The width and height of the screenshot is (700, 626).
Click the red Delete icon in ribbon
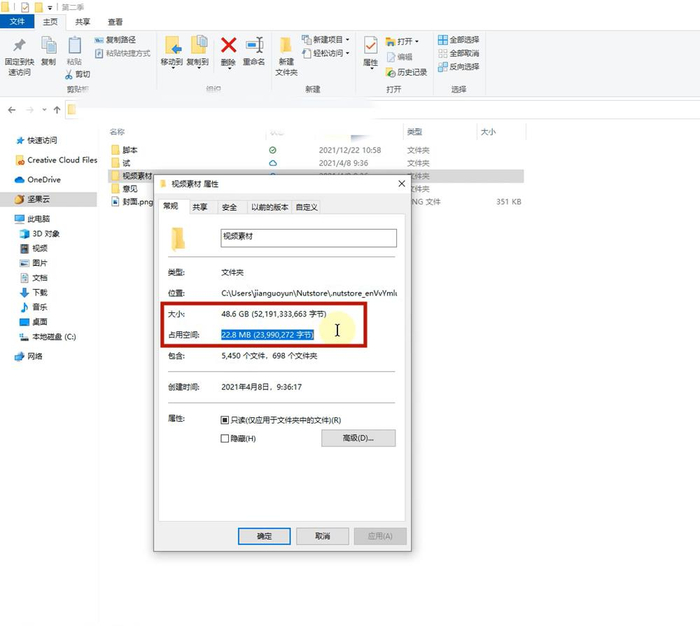(x=228, y=46)
